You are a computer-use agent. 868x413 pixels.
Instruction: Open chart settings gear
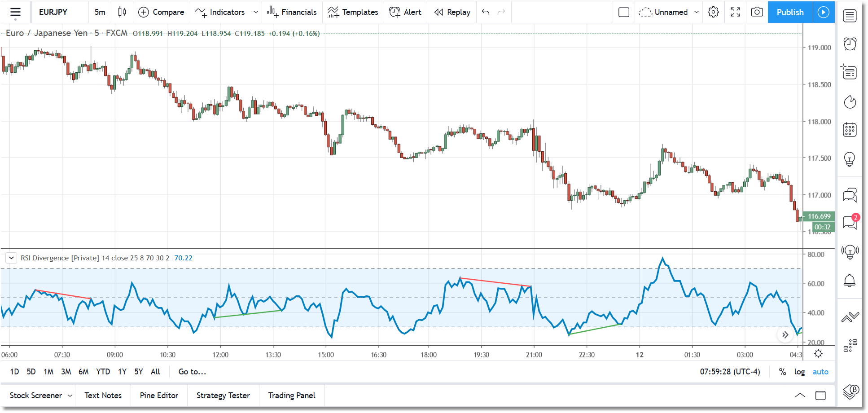coord(713,12)
